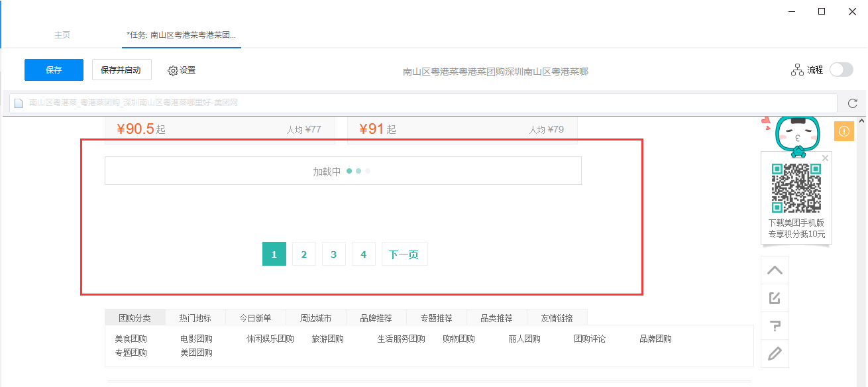Screen dimensions: 868x387
Task: Go to page 2
Action: click(x=304, y=254)
